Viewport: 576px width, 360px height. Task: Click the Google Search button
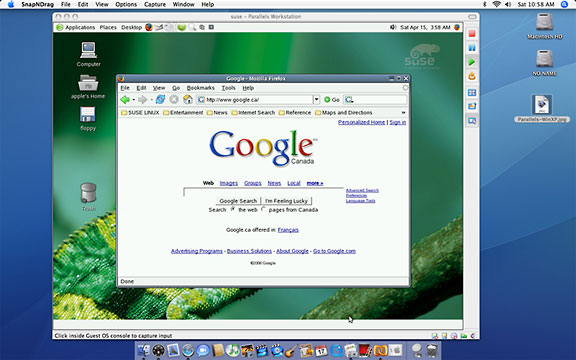(x=238, y=201)
